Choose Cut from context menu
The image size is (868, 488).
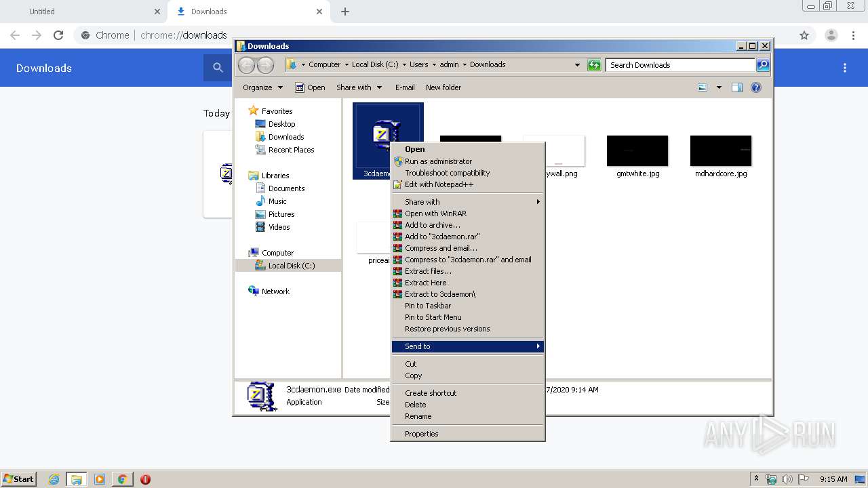pyautogui.click(x=468, y=364)
